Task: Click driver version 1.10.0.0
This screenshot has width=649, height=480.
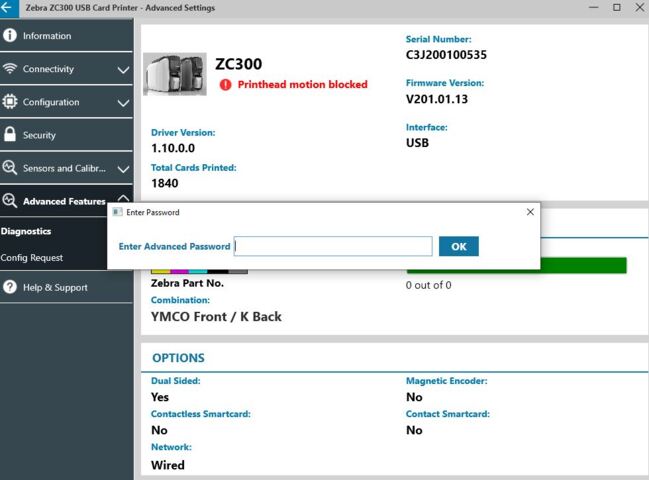Action: coord(173,148)
